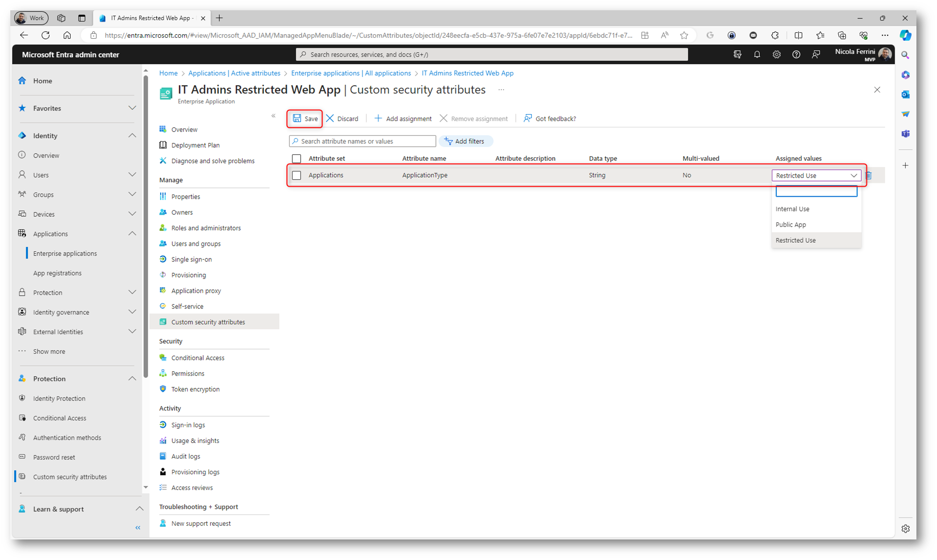The width and height of the screenshot is (937, 560).
Task: Open App registrations in the left sidebar
Action: [x=57, y=273]
